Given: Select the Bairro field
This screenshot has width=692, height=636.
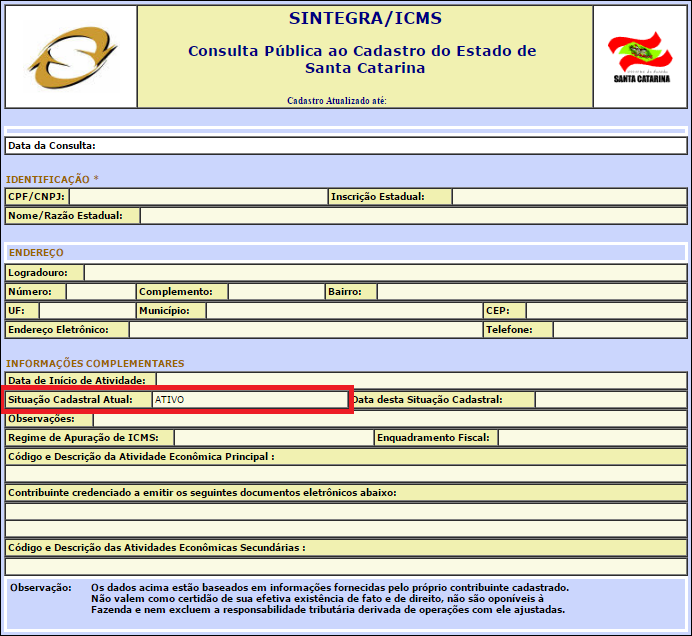Looking at the screenshot, I should tap(531, 292).
